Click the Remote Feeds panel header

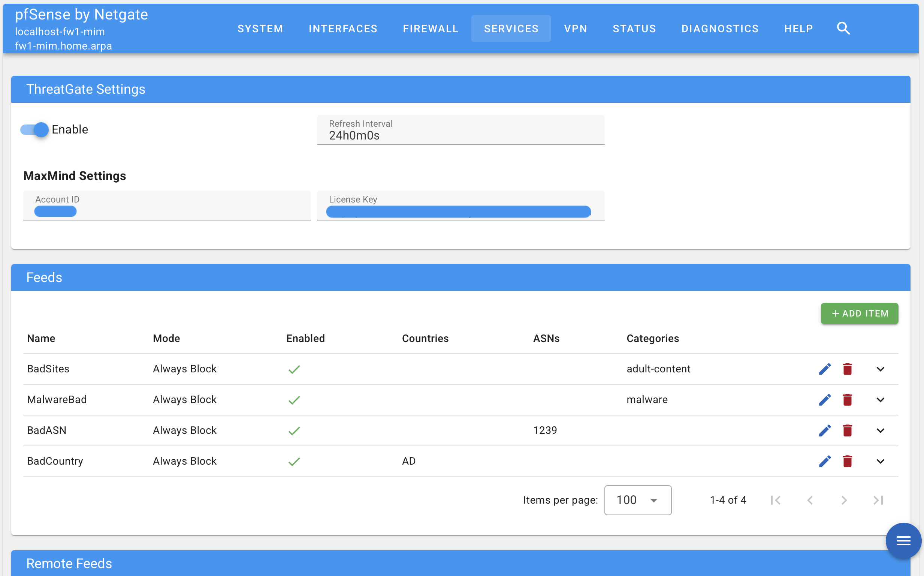tap(461, 563)
